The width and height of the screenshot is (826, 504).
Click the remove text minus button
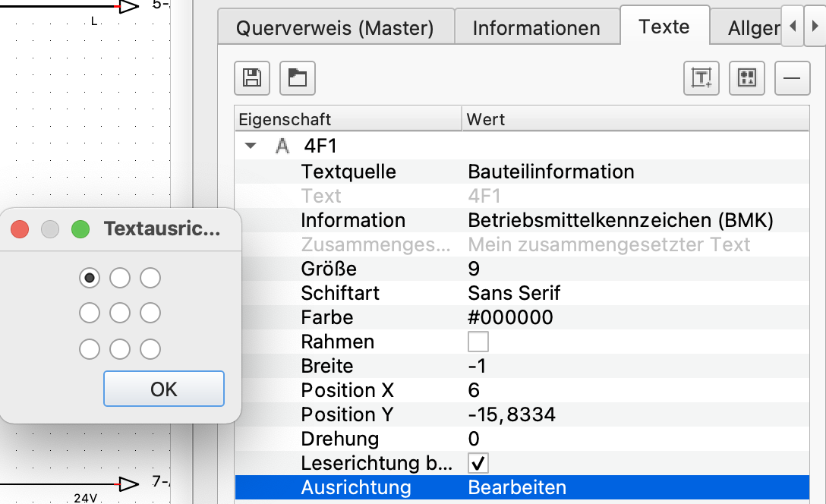click(792, 78)
